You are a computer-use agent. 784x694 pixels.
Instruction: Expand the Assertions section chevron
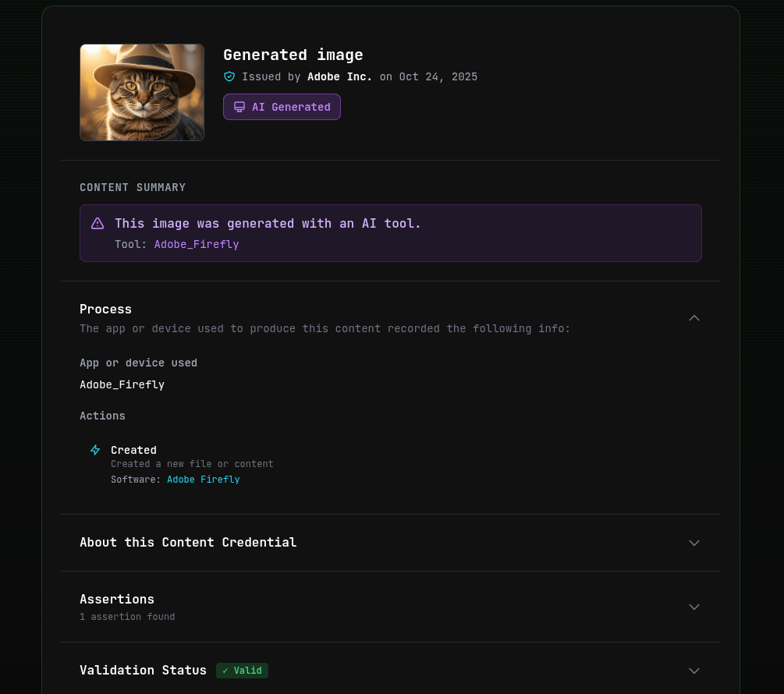tap(694, 607)
